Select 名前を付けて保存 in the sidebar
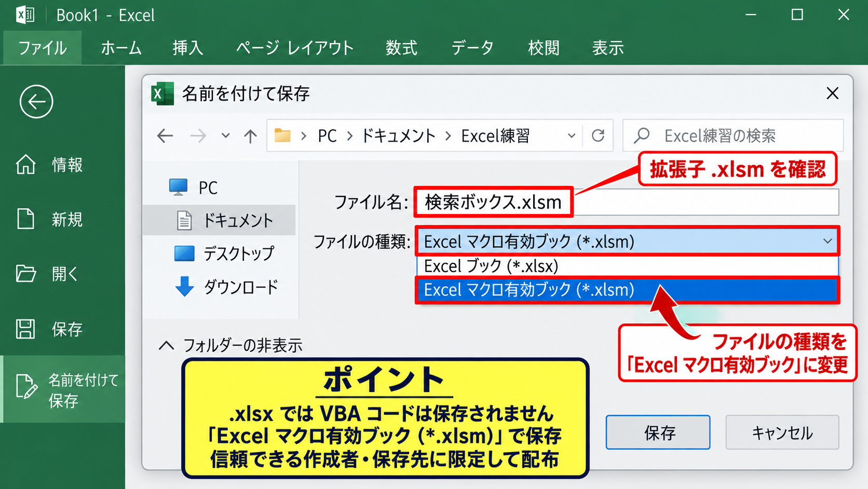The width and height of the screenshot is (868, 489). 62,390
